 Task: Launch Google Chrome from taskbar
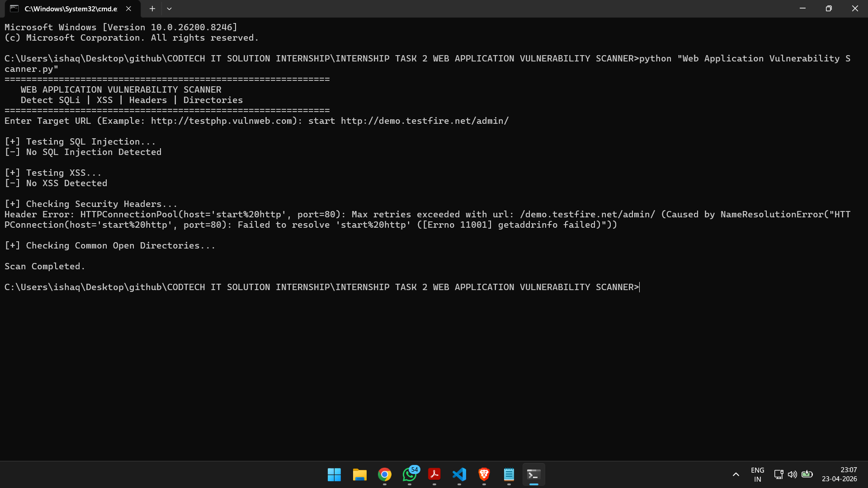click(x=385, y=474)
